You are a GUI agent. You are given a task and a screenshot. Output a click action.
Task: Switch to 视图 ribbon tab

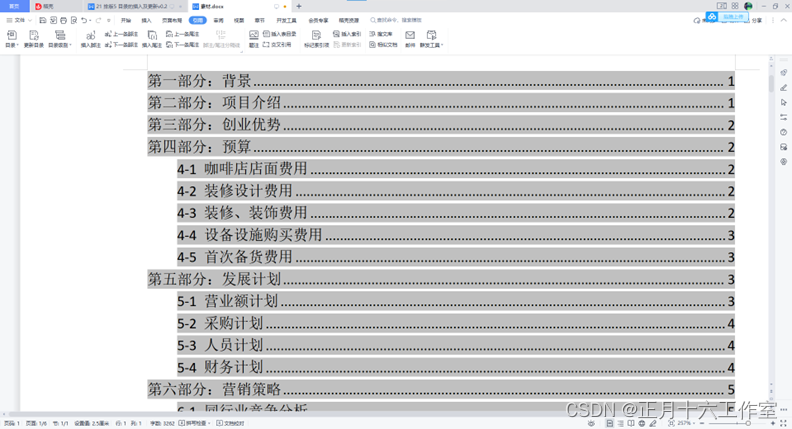[x=239, y=20]
